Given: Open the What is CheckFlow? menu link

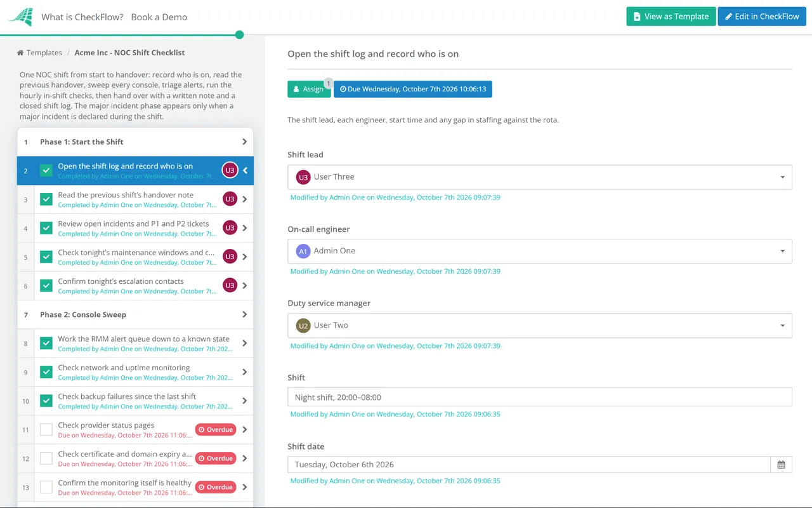Looking at the screenshot, I should 82,17.
